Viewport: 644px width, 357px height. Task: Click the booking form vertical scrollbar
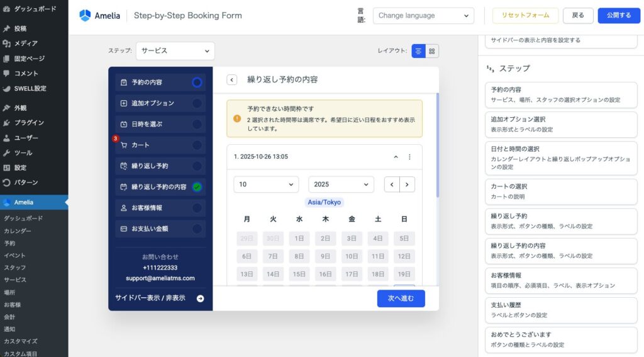(437, 145)
